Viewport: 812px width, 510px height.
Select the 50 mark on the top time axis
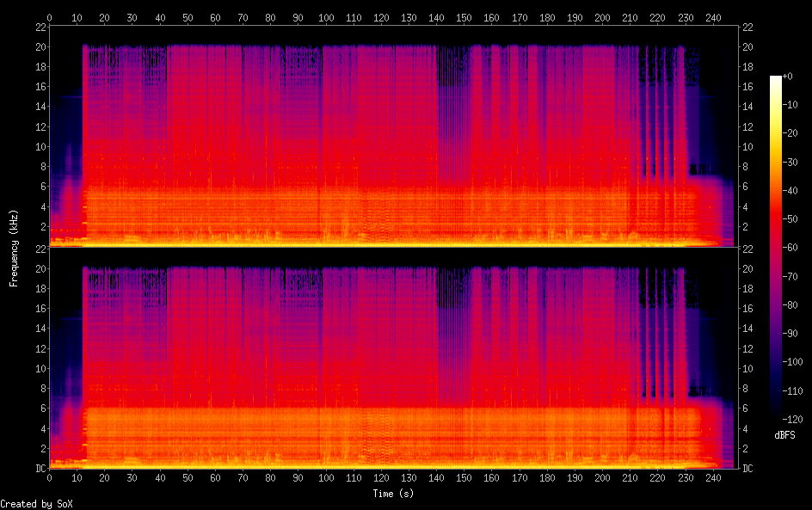coord(187,17)
